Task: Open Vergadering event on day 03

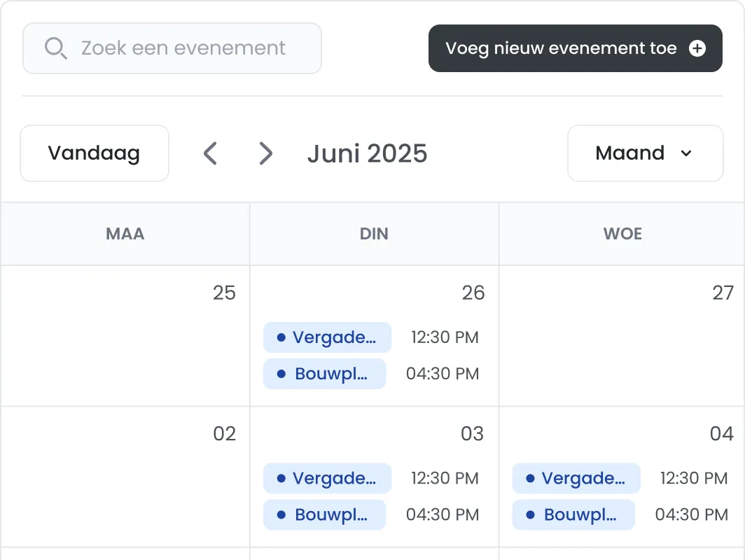Action: (327, 479)
